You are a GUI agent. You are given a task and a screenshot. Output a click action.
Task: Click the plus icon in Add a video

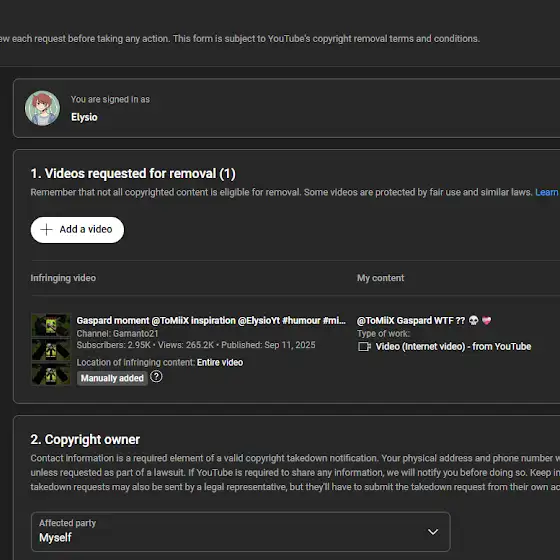coord(46,230)
